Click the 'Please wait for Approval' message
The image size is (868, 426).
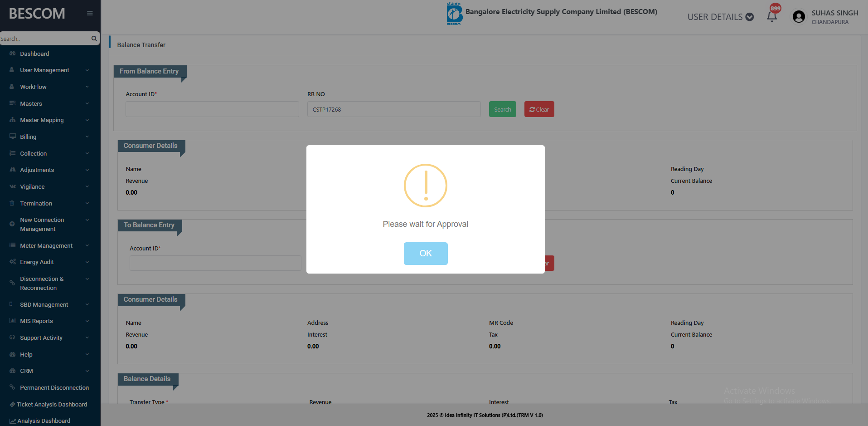(426, 224)
